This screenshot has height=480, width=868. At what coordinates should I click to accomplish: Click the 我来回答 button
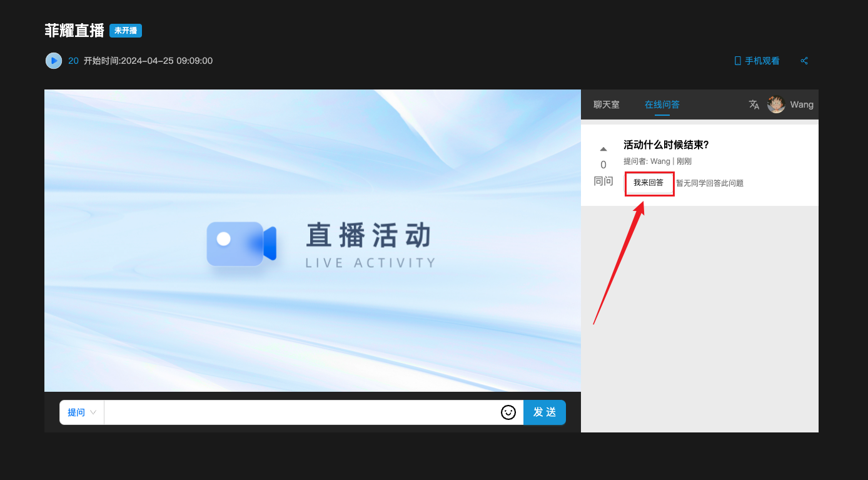[x=648, y=183]
